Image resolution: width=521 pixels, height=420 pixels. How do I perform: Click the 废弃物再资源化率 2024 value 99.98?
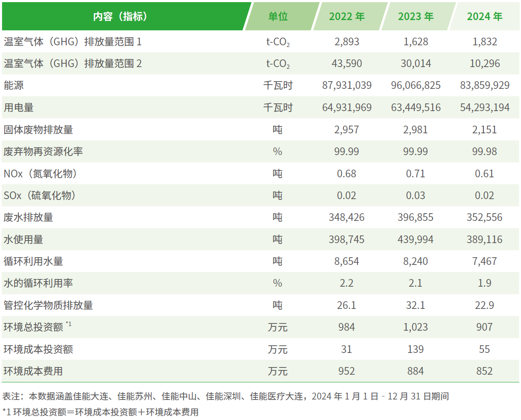pyautogui.click(x=484, y=152)
